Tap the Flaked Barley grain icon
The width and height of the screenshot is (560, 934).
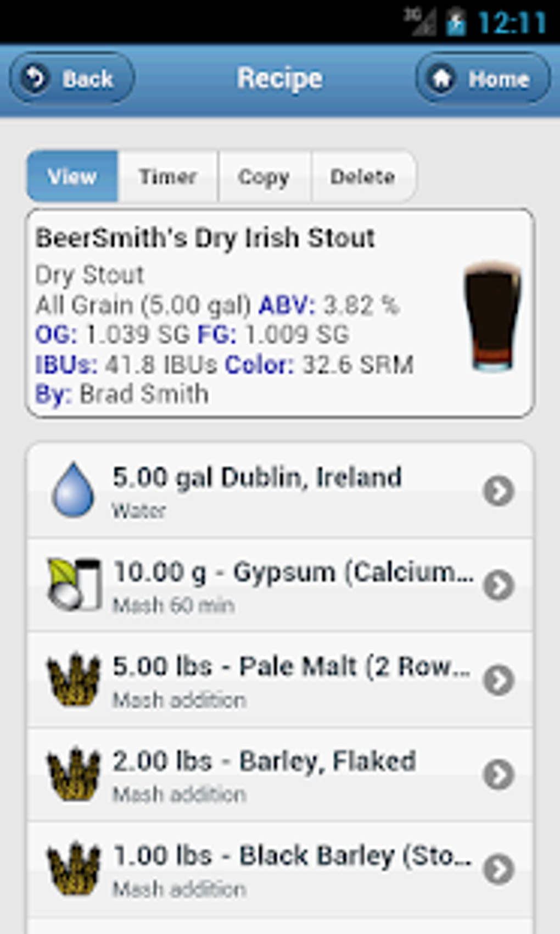click(74, 774)
